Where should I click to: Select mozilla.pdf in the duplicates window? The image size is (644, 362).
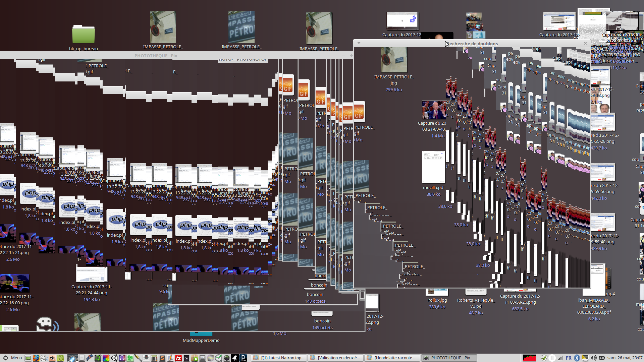tap(433, 168)
